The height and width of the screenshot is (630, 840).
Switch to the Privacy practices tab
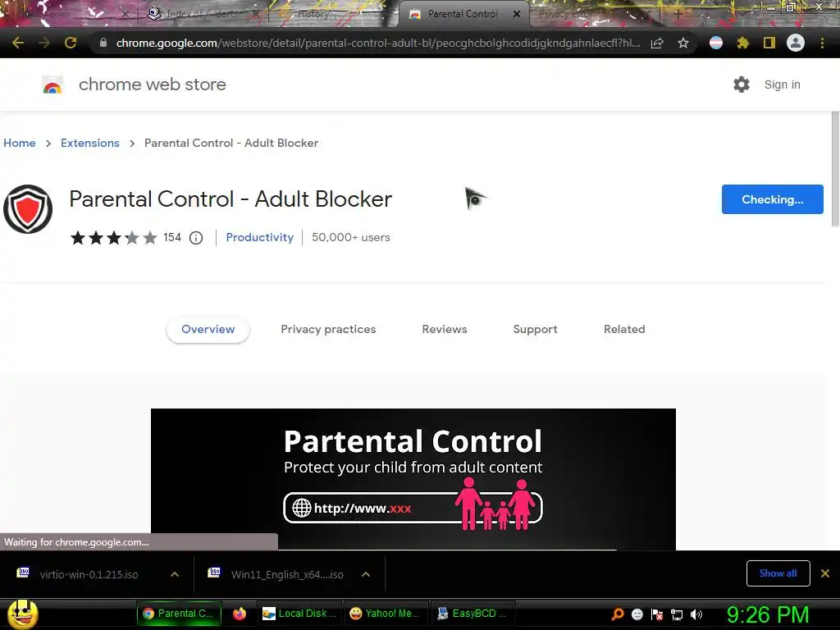(x=328, y=330)
